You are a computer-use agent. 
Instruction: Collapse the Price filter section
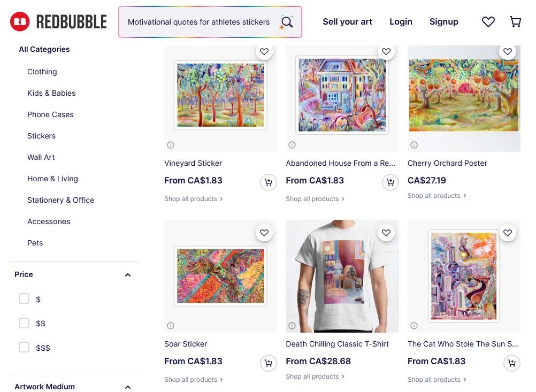point(127,275)
